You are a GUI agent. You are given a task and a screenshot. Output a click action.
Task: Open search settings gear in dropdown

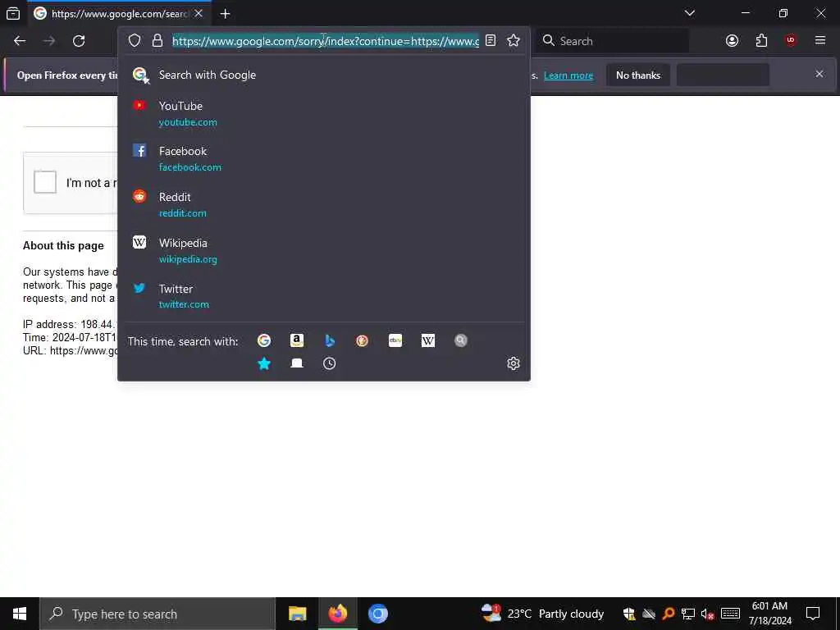point(514,363)
